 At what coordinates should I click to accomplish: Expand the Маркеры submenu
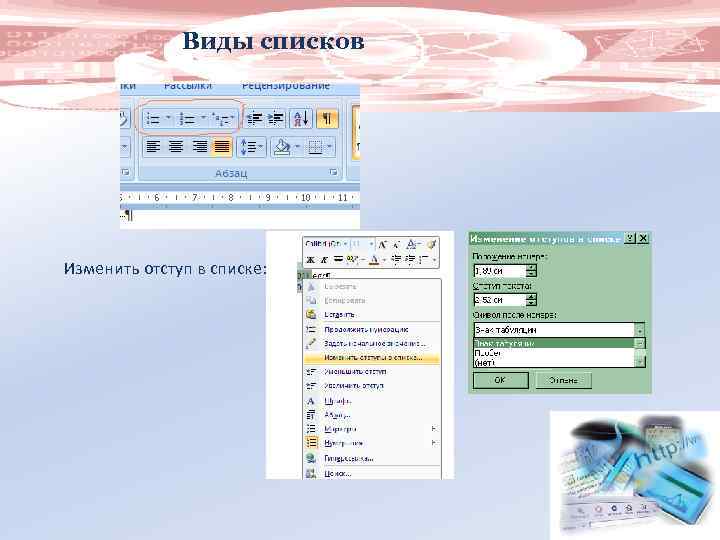tap(372, 429)
